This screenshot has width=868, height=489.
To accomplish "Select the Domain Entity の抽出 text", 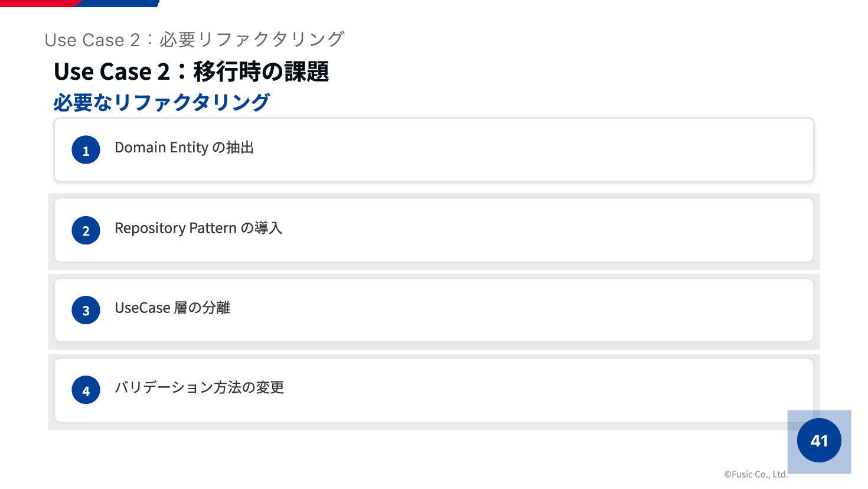I will click(184, 148).
